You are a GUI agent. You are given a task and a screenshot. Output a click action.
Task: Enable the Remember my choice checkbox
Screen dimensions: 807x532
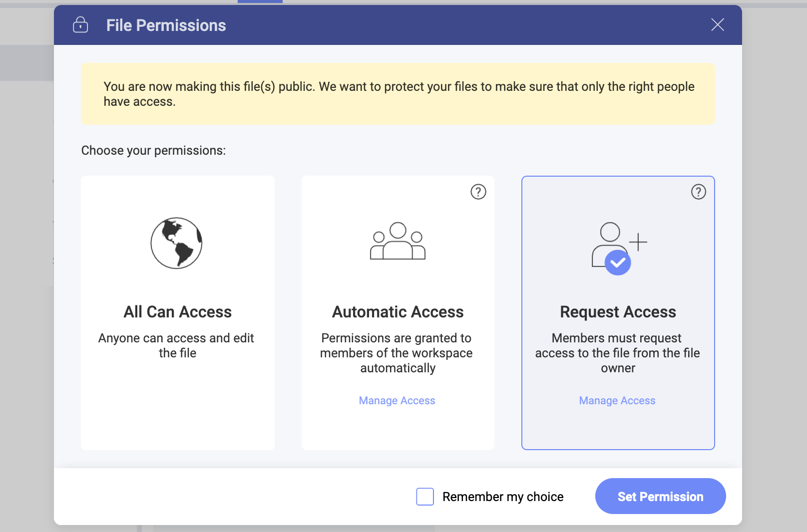point(425,497)
